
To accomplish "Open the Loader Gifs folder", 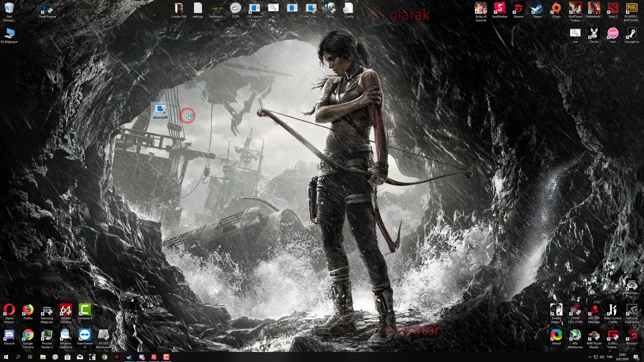I will (x=179, y=11).
